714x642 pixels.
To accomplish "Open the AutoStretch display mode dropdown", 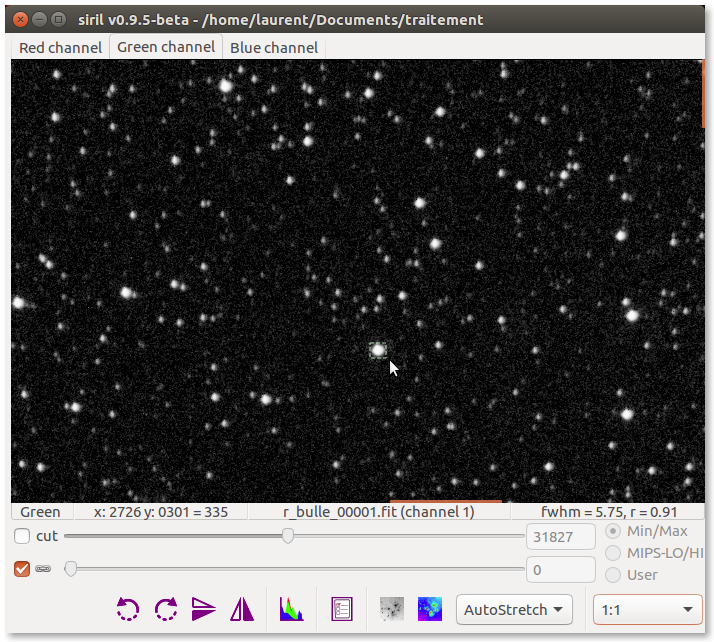I will [x=513, y=609].
